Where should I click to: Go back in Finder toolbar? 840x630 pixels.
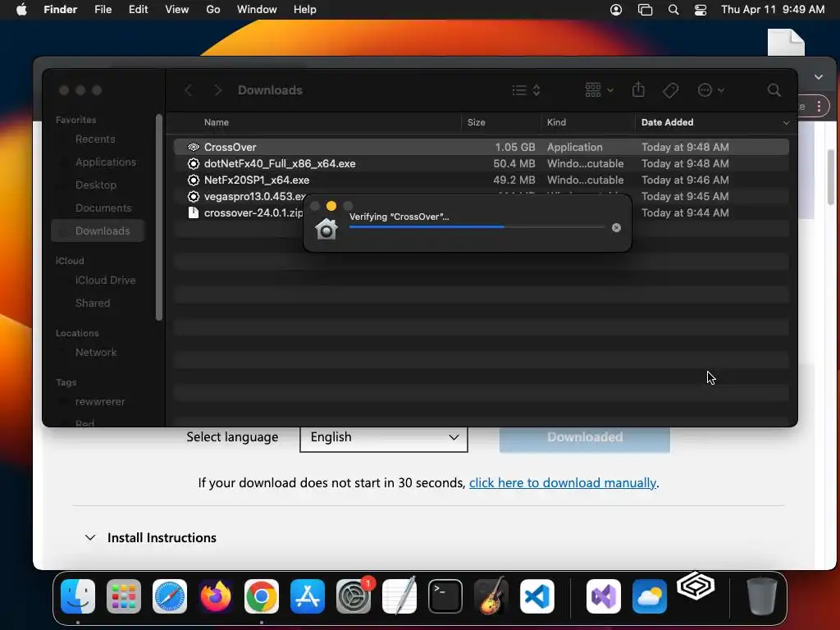pos(188,90)
